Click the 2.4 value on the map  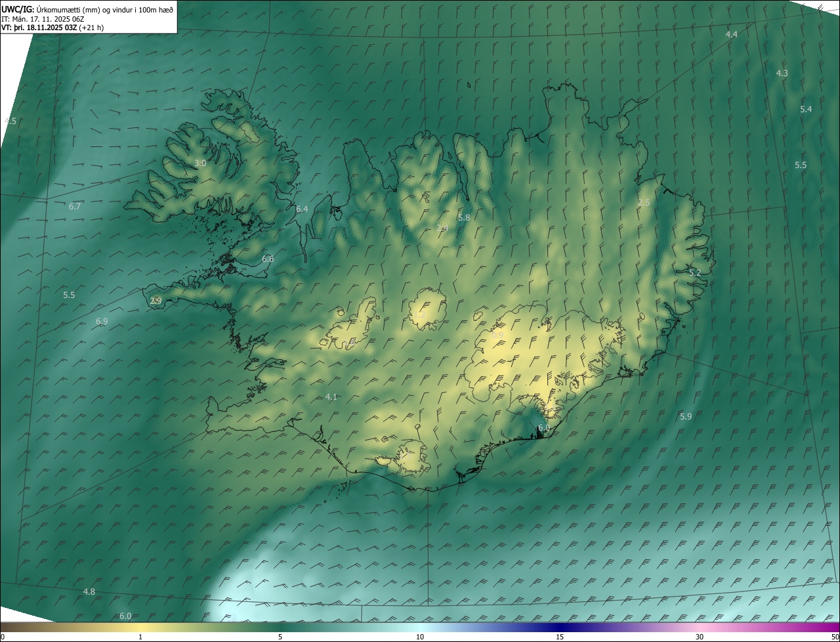pos(442,228)
